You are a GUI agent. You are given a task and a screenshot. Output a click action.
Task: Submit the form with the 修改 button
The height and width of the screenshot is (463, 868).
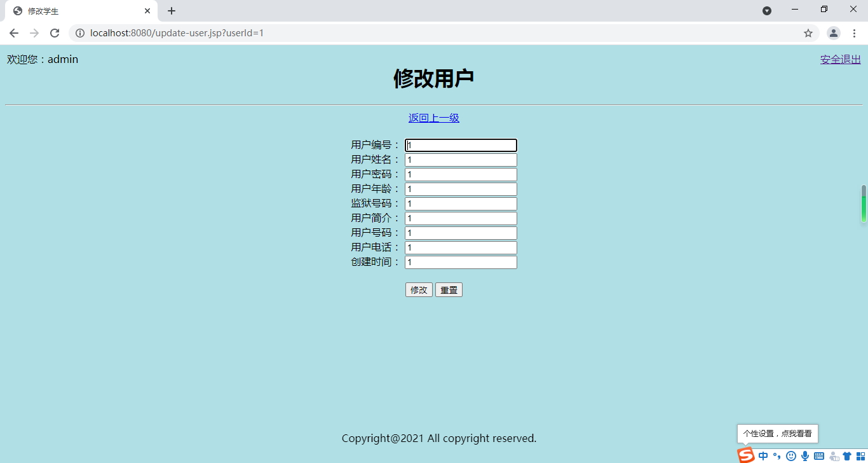(x=419, y=290)
